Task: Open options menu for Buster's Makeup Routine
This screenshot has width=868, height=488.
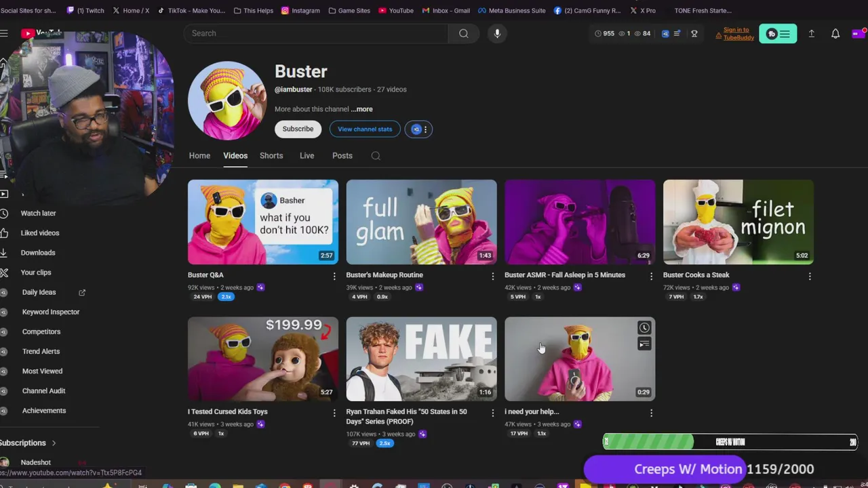Action: click(x=492, y=276)
